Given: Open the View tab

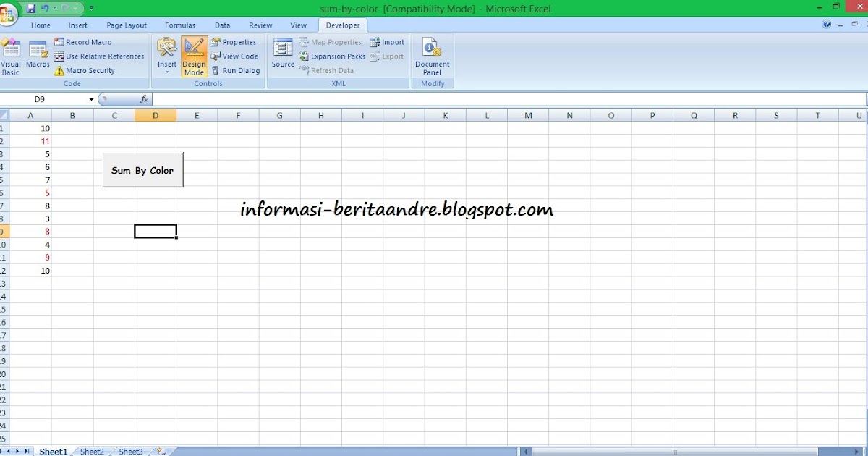Looking at the screenshot, I should point(299,25).
